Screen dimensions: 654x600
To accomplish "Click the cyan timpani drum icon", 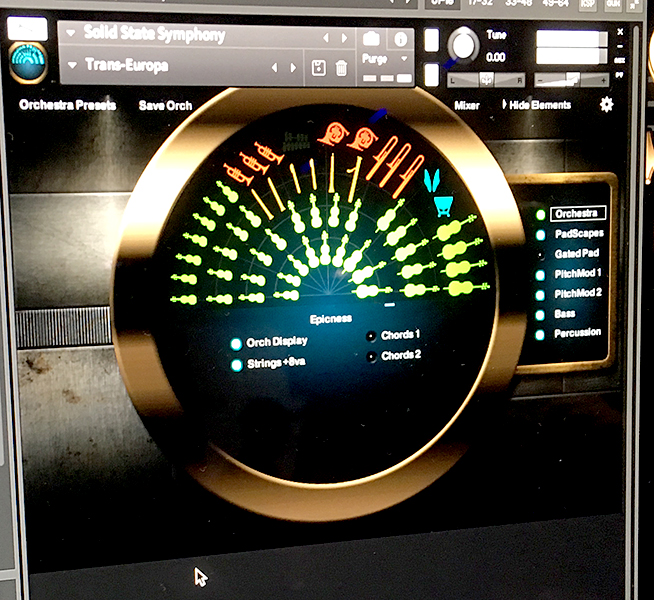I will coord(443,206).
